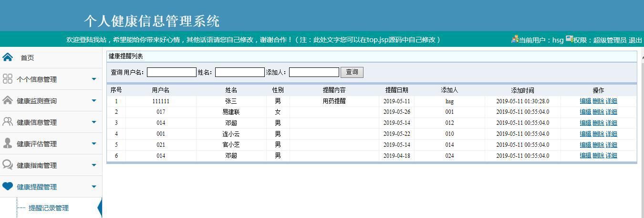
Task: Edit row 6 邓超 via 编辑
Action: coord(585,155)
